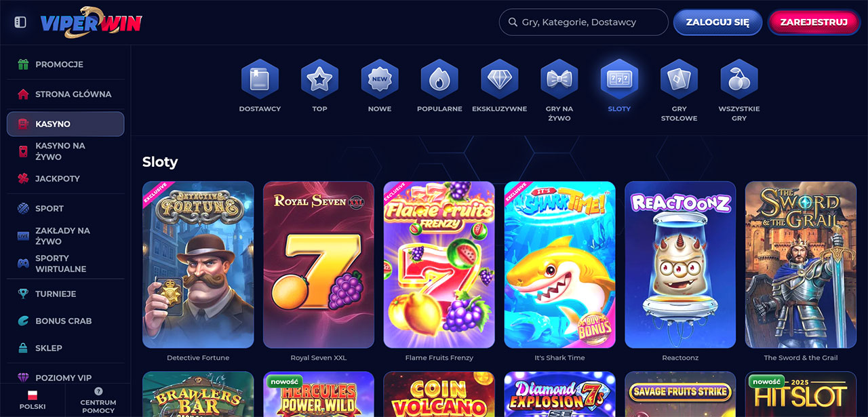Open Centrum Pomocy help center
This screenshot has width=868, height=417.
(x=98, y=401)
